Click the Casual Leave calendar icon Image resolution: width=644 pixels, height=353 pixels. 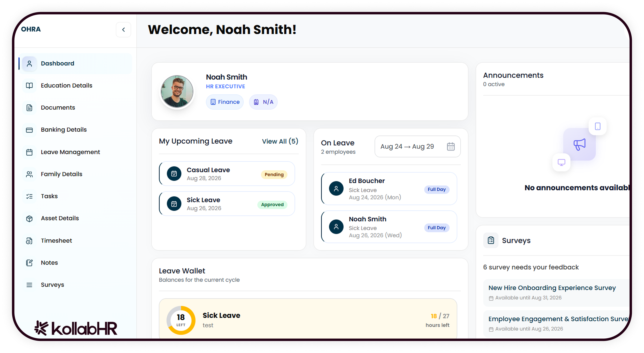click(174, 174)
